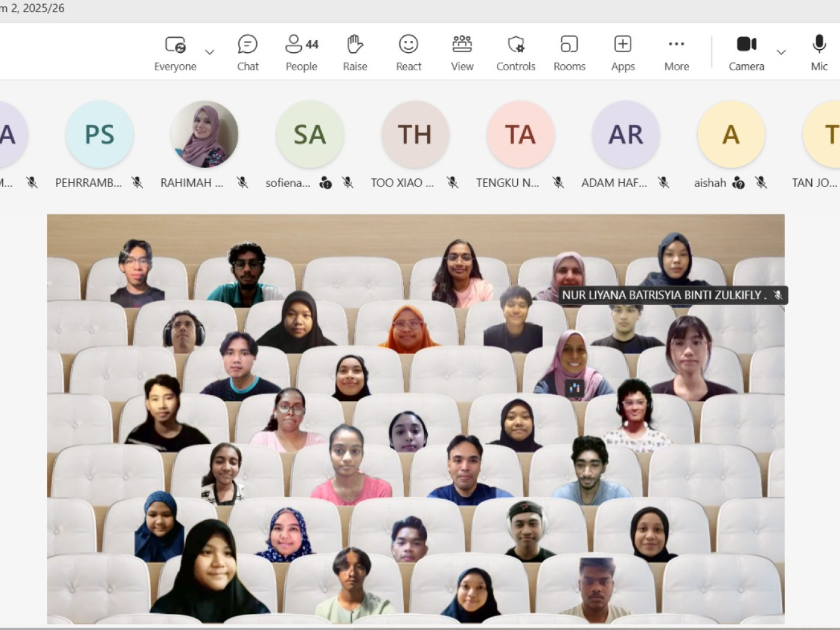
Task: Show the People participant list
Action: (301, 53)
